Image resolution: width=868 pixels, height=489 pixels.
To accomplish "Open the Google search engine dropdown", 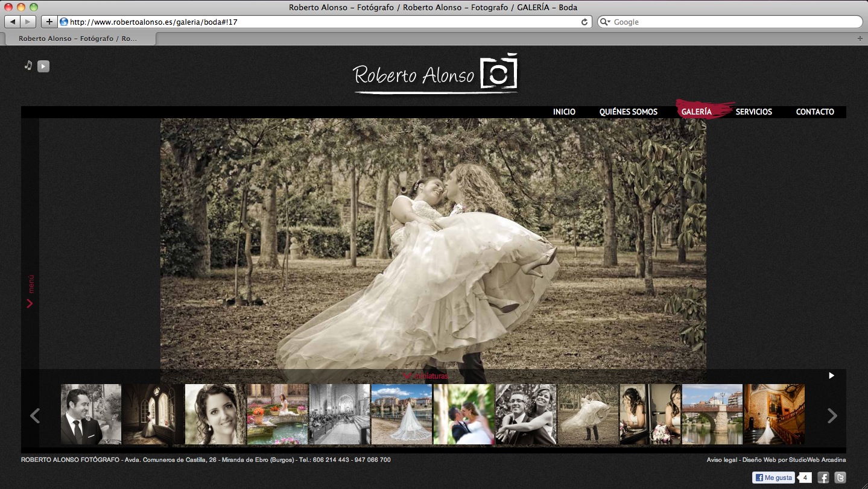I will (605, 22).
